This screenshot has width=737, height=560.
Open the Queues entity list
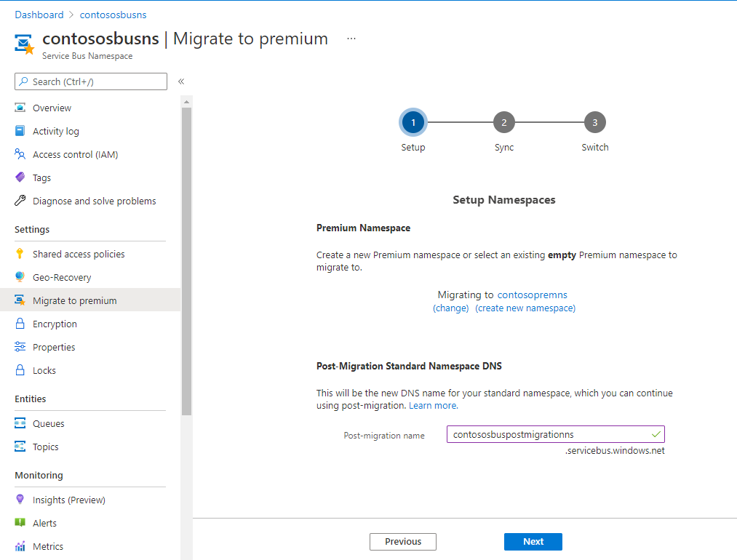tap(52, 423)
